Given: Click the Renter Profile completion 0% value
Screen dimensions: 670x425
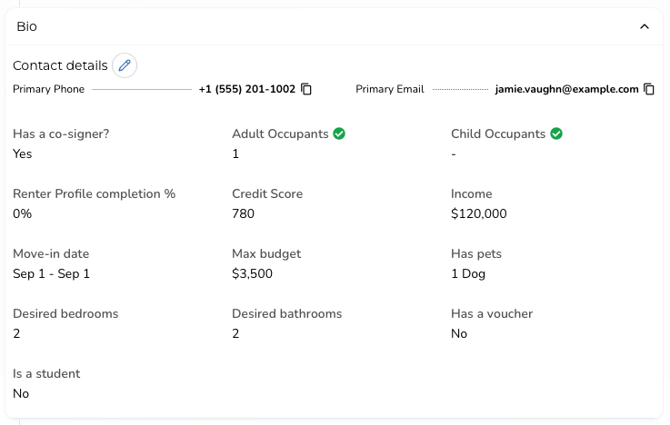Looking at the screenshot, I should click(22, 214).
